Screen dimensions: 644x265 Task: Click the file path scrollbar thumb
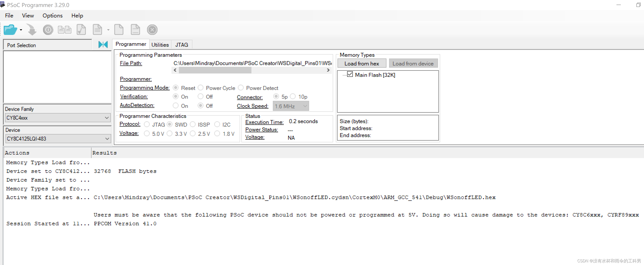tap(215, 70)
